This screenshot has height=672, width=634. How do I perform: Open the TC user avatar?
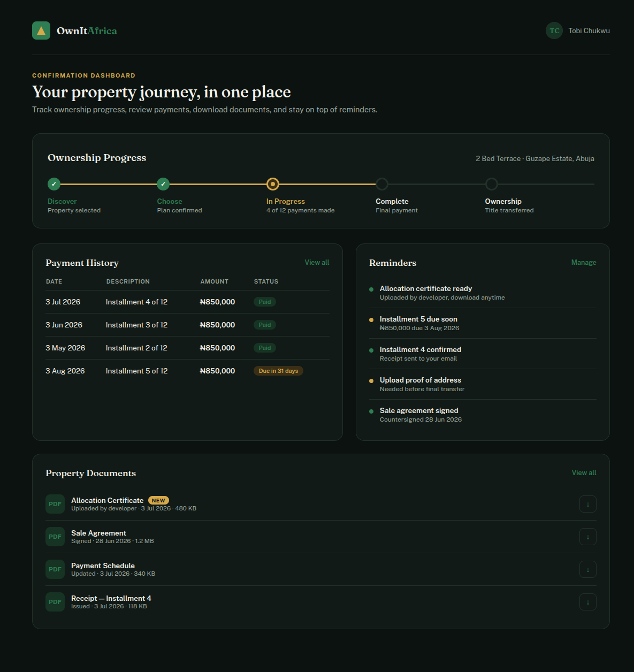pos(554,30)
